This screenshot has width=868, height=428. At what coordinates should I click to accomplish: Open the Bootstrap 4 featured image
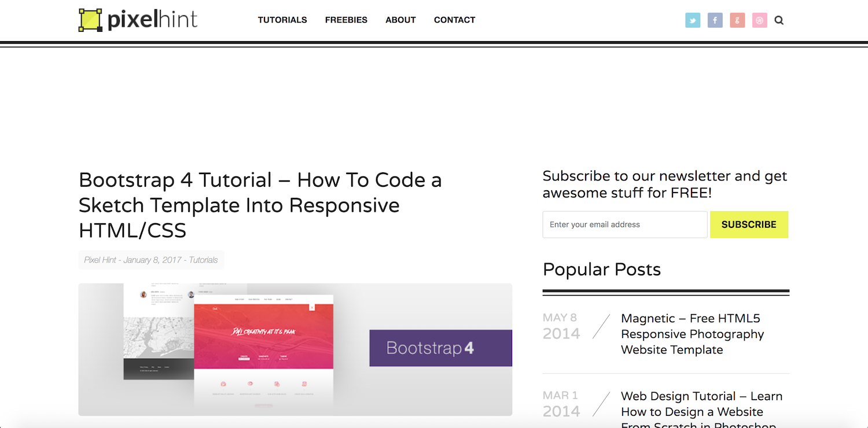coord(295,349)
